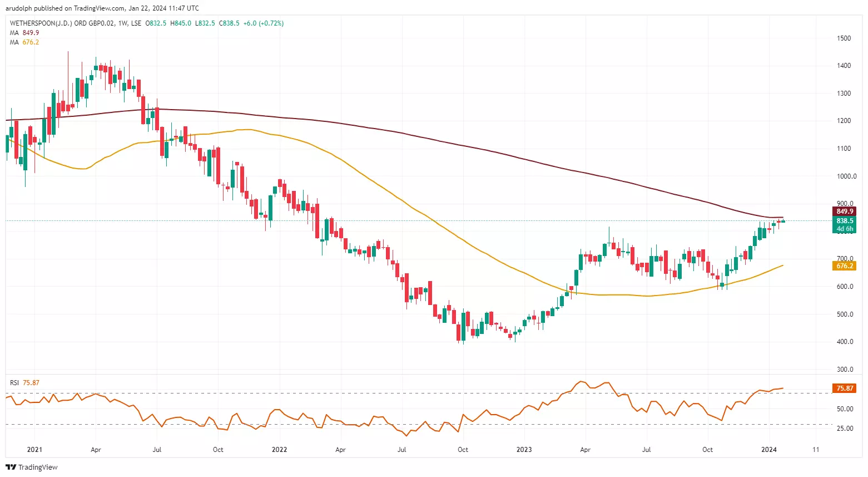Click the 600.0 price axis label

tap(845, 287)
